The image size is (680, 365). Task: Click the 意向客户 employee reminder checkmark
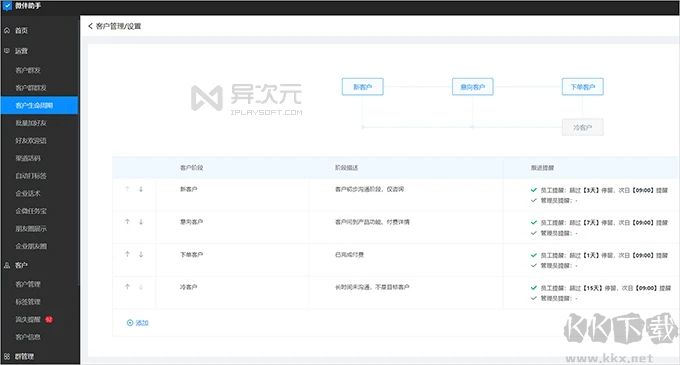[534, 222]
